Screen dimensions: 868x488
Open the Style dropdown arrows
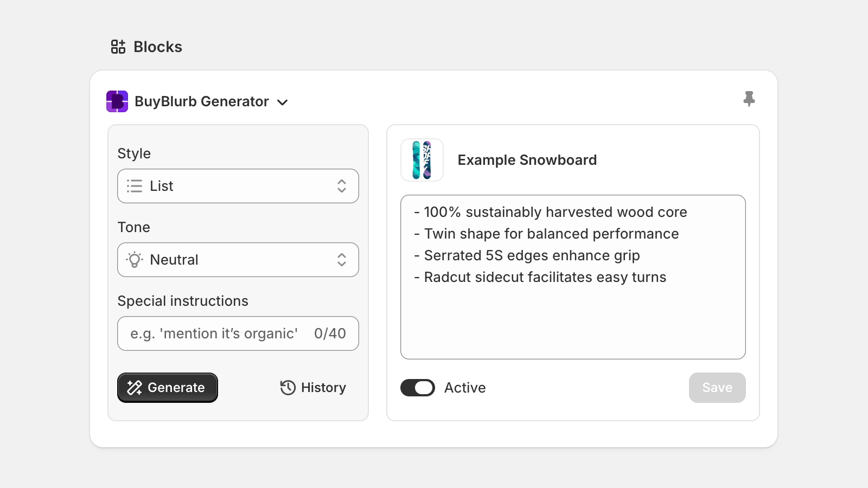342,186
